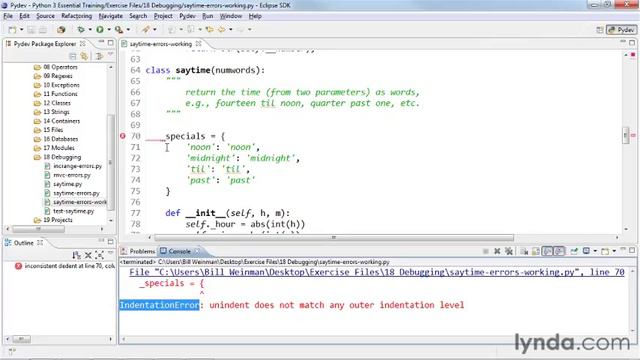Switch to Pydev perspective button

[621, 30]
